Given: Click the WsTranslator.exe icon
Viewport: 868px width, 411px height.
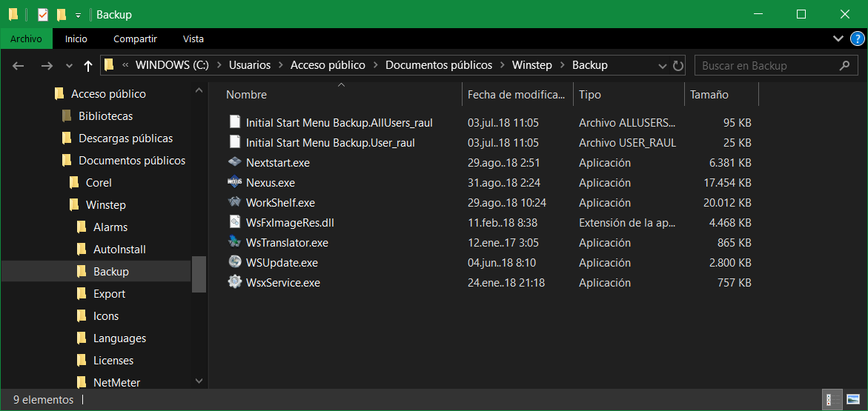Looking at the screenshot, I should point(234,242).
